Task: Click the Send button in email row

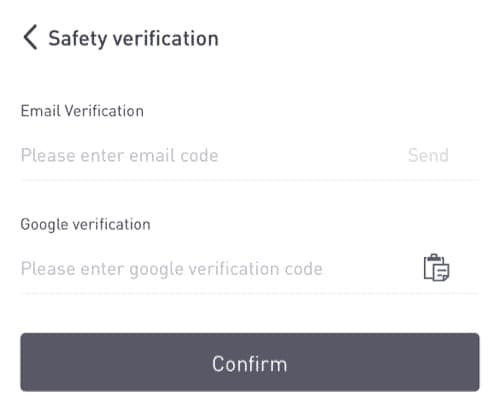Action: click(428, 155)
